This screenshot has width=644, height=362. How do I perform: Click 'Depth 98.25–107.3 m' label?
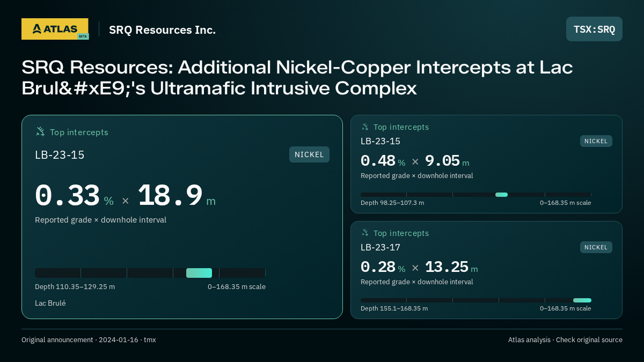[x=392, y=203]
